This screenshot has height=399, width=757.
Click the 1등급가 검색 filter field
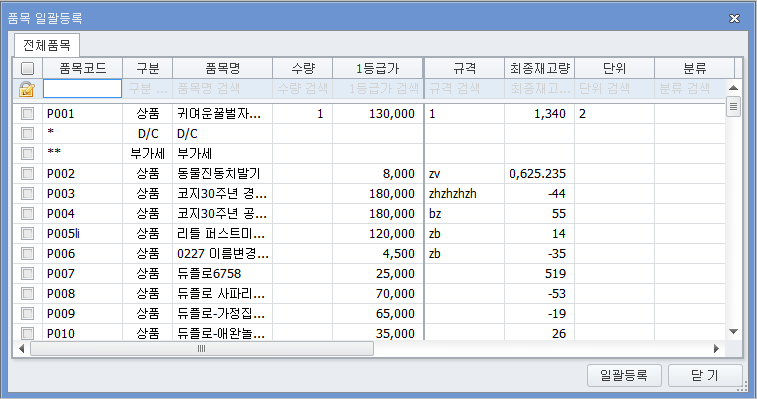pyautogui.click(x=378, y=89)
